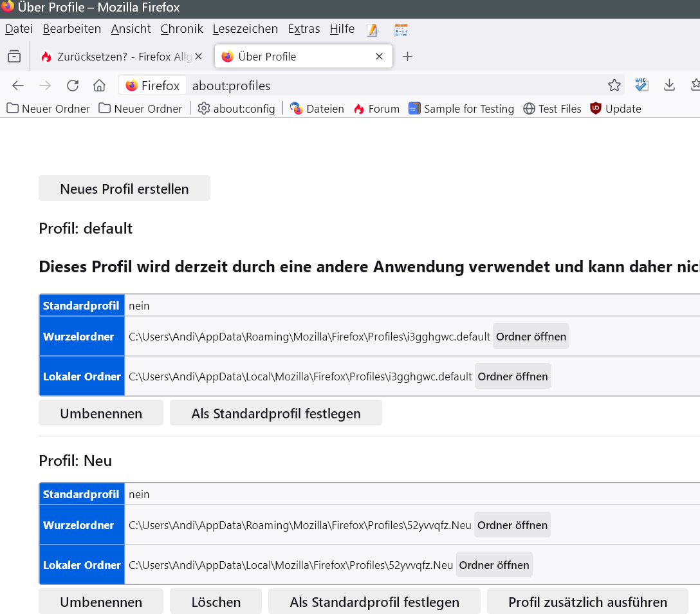Close the Über Profile tab
The height and width of the screenshot is (614, 700).
(380, 57)
